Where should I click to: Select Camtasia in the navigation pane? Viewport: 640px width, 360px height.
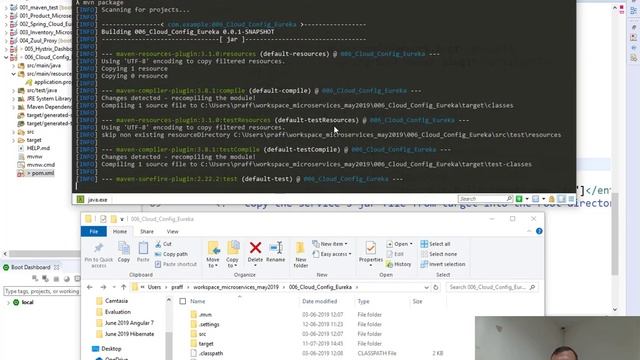(116, 301)
